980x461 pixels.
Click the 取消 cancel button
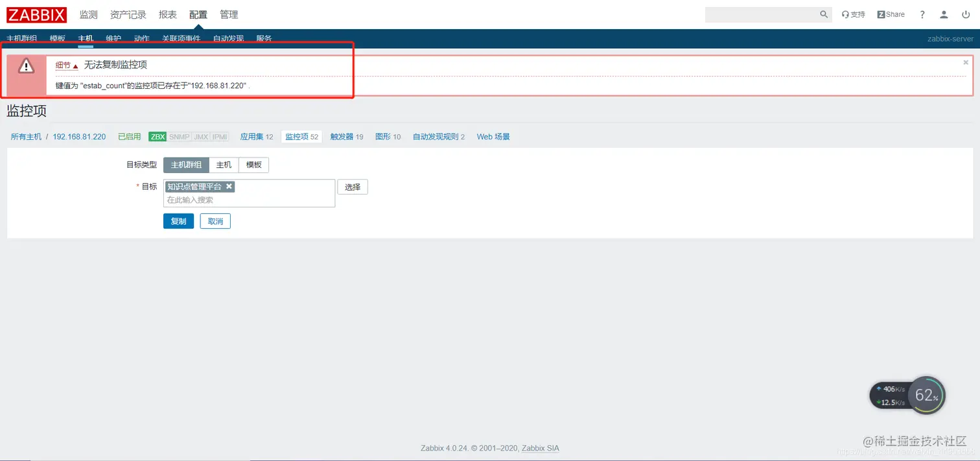click(x=215, y=221)
